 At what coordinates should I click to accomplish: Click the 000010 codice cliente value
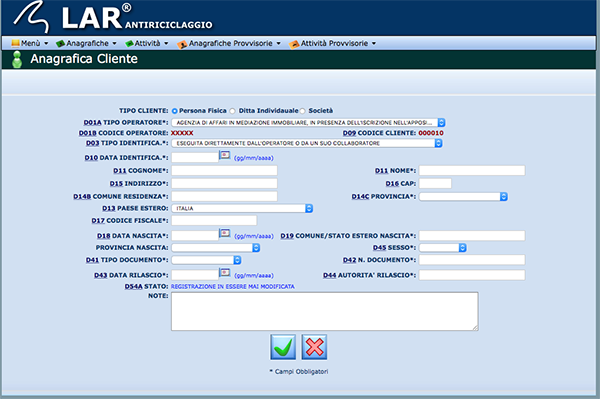[x=431, y=133]
